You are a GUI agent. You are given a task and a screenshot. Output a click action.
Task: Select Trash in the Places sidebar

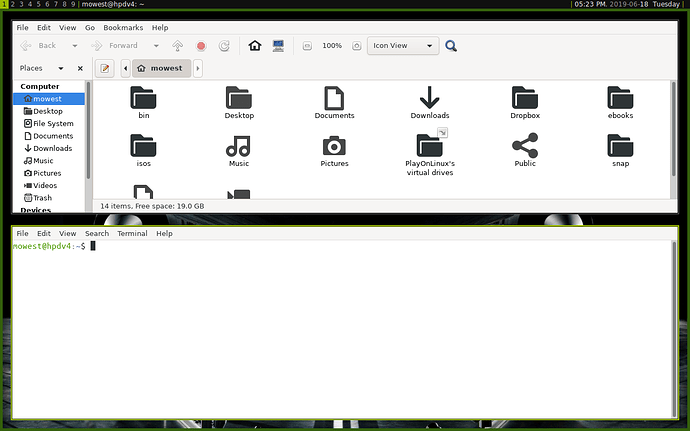point(49,198)
